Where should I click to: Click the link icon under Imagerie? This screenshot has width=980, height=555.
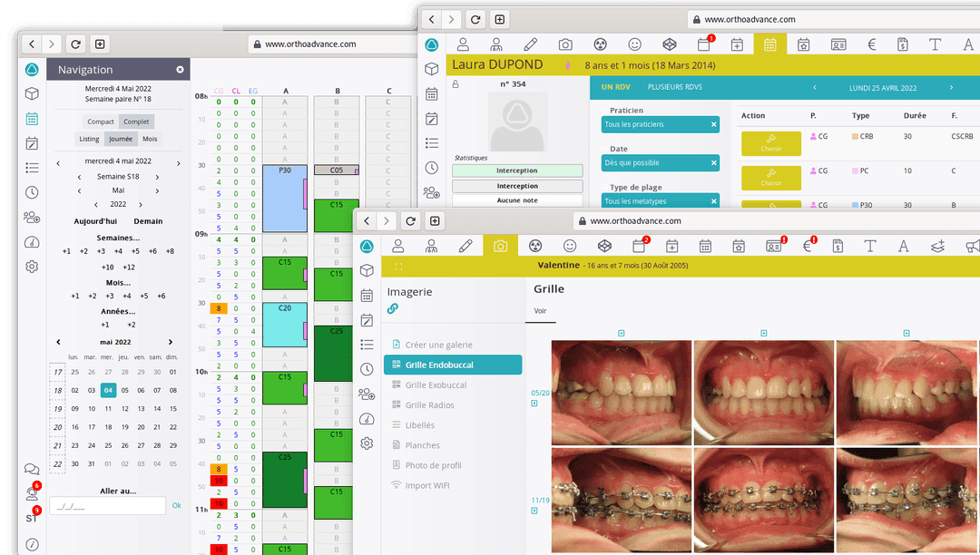393,308
